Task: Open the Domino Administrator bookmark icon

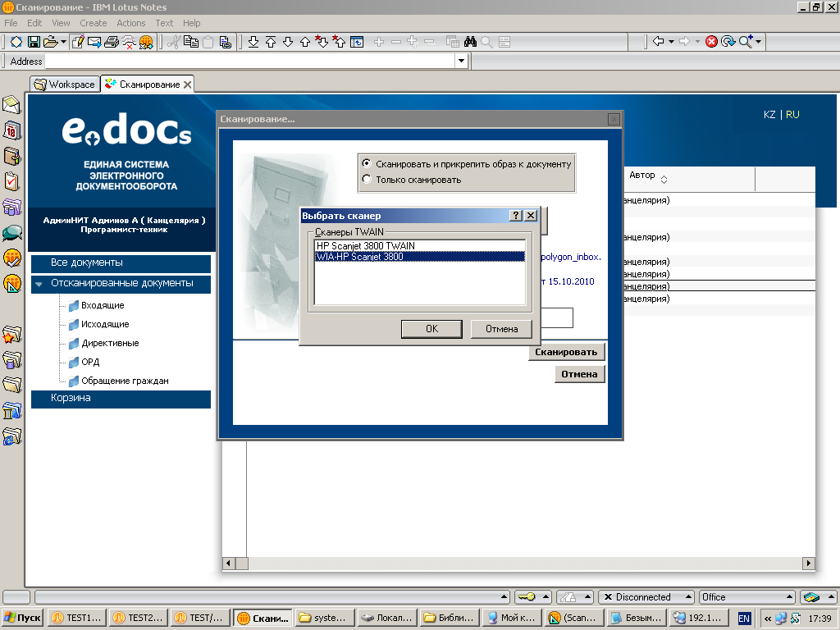Action: 11,258
